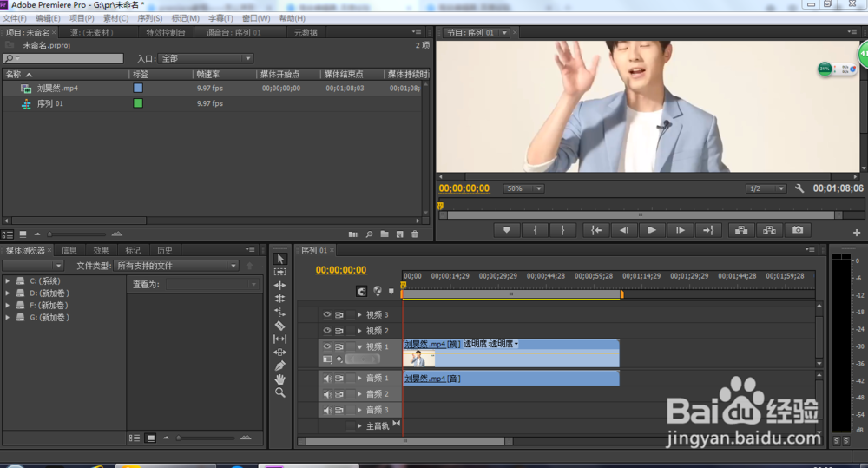Select the Slide tool

280,353
